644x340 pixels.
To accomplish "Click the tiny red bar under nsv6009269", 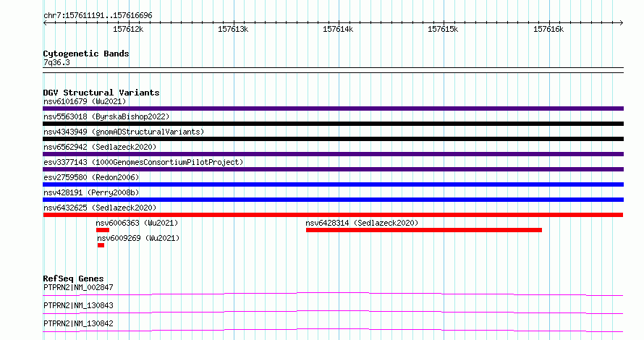I will (x=101, y=245).
